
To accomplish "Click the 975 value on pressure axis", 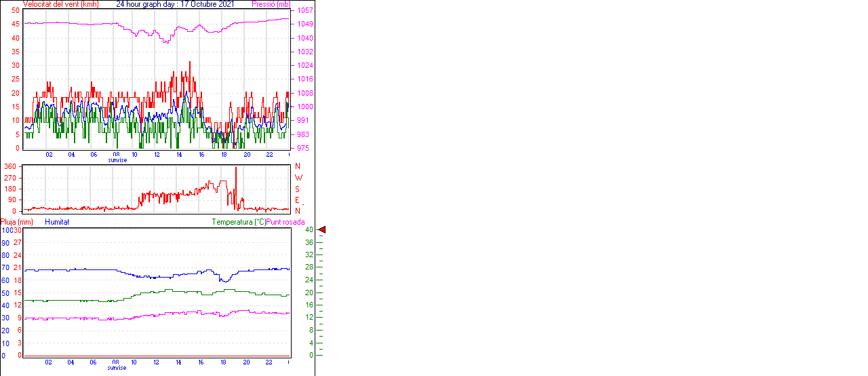I will click(302, 148).
